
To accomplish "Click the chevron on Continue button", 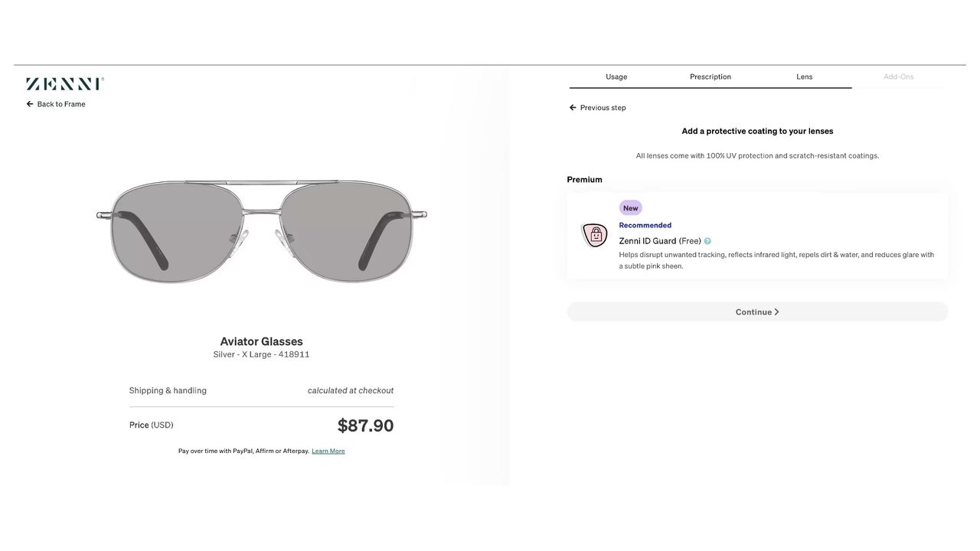I will [777, 312].
